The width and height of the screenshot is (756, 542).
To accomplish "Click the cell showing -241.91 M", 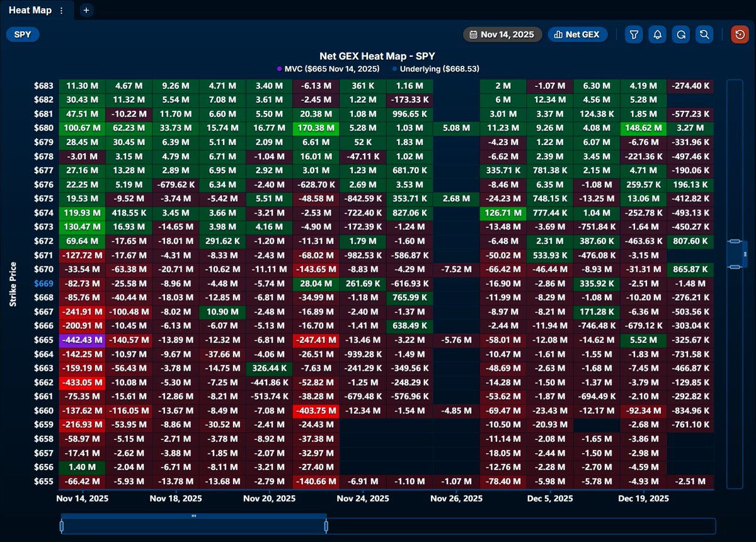I will pos(81,311).
